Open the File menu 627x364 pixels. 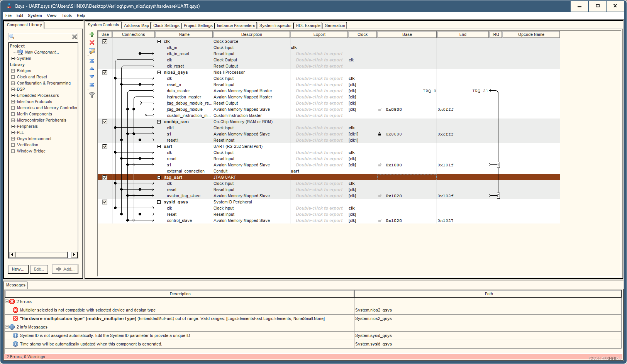8,15
